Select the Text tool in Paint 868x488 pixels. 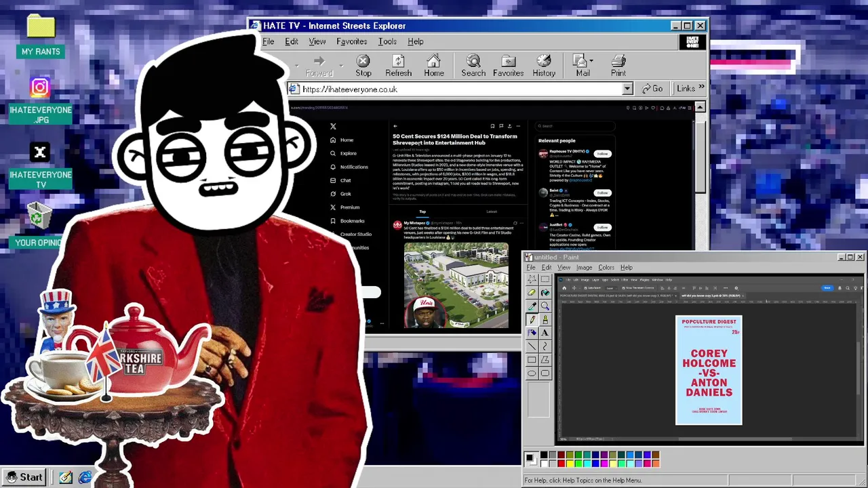(545, 332)
